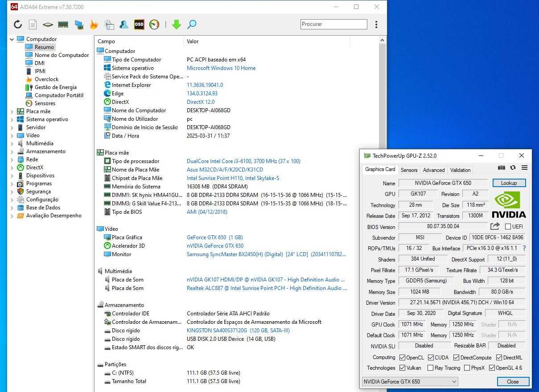Toggle the DirectCompute checkbox

tap(456, 357)
